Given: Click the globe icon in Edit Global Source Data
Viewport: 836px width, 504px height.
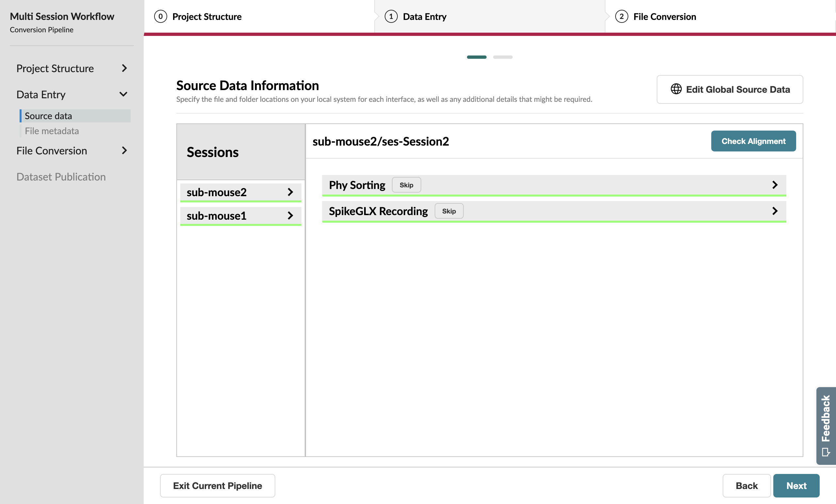Looking at the screenshot, I should click(x=676, y=89).
